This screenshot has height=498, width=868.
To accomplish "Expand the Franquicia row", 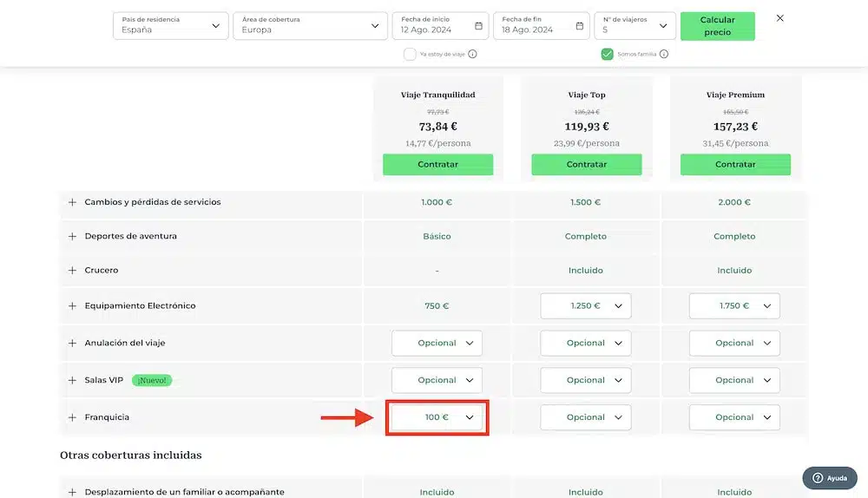I will tap(72, 417).
